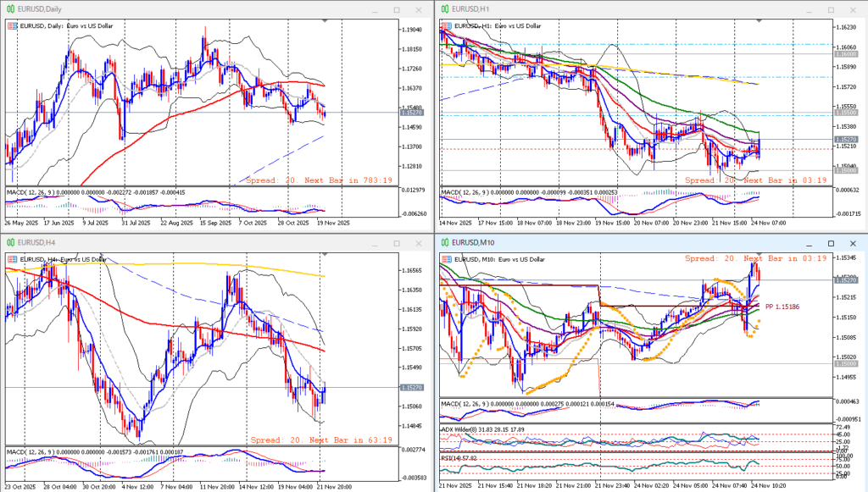
Task: Select the EURUSD,H1 window title bar
Action: coord(610,9)
